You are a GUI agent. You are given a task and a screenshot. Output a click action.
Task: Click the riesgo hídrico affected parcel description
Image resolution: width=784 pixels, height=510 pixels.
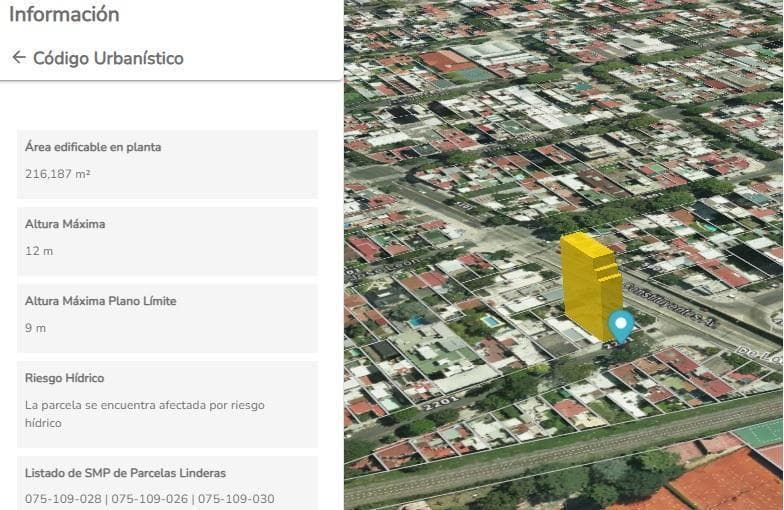point(144,414)
